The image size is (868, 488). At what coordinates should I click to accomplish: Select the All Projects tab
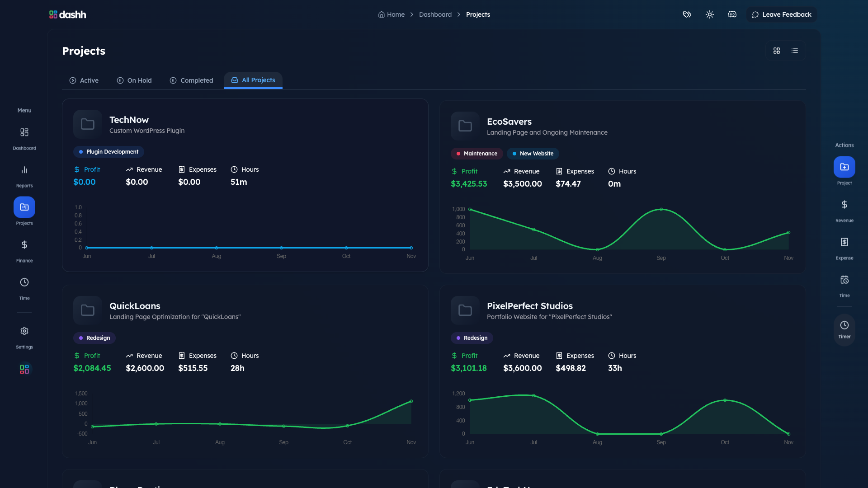click(x=253, y=80)
